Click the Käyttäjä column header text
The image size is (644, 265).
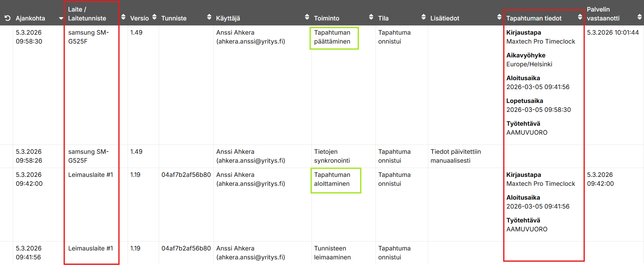coord(228,18)
